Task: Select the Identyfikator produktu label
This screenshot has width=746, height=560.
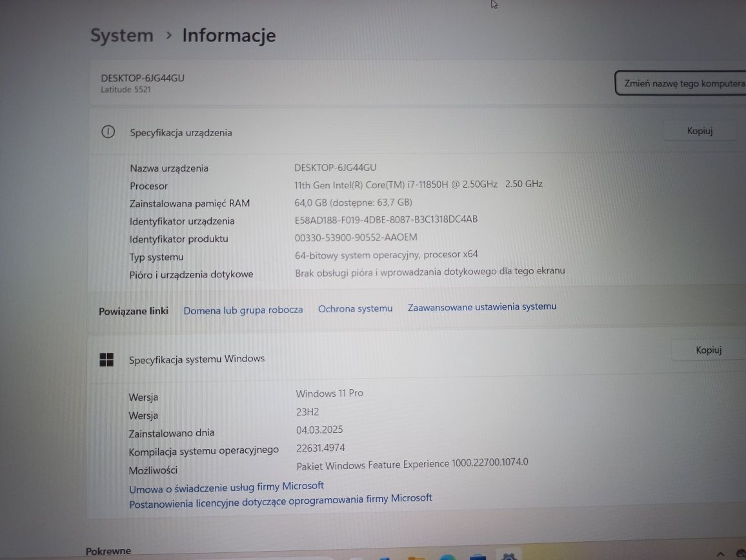Action: pyautogui.click(x=178, y=239)
